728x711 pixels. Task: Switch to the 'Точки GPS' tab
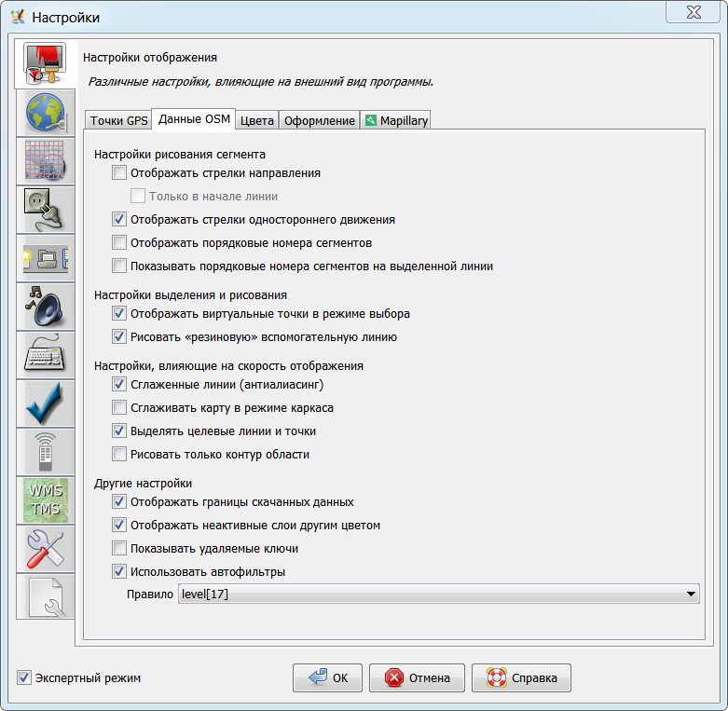(x=118, y=120)
